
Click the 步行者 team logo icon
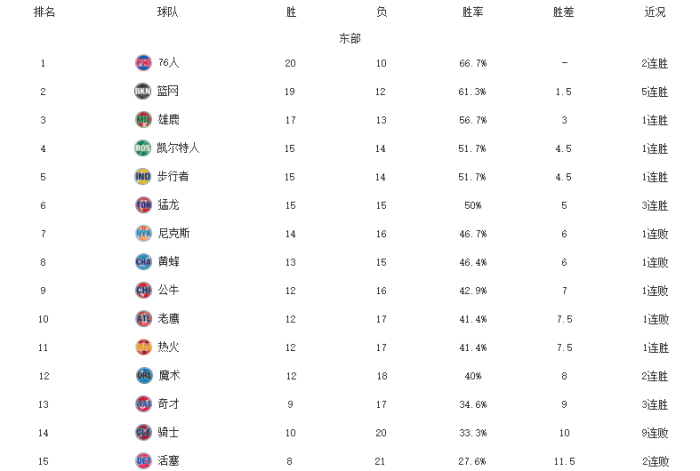[x=143, y=177]
